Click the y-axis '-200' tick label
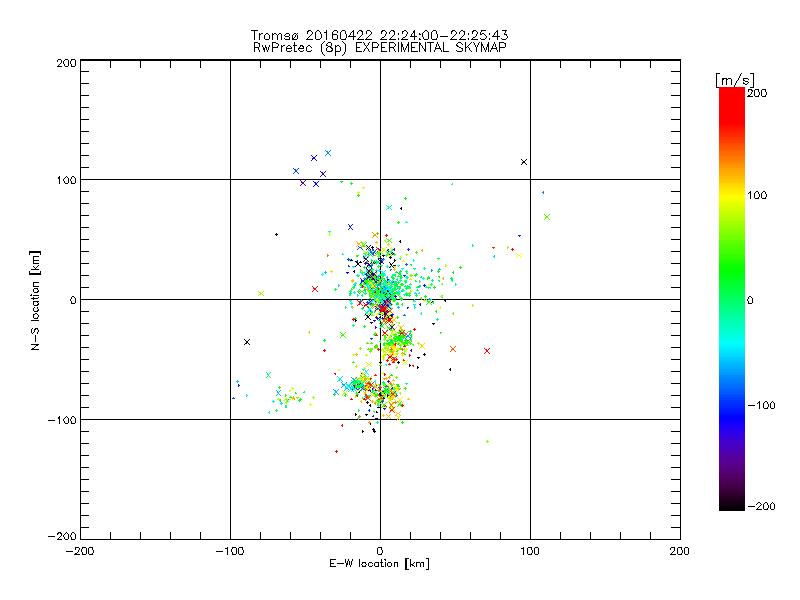The height and width of the screenshot is (600, 800). click(x=62, y=536)
